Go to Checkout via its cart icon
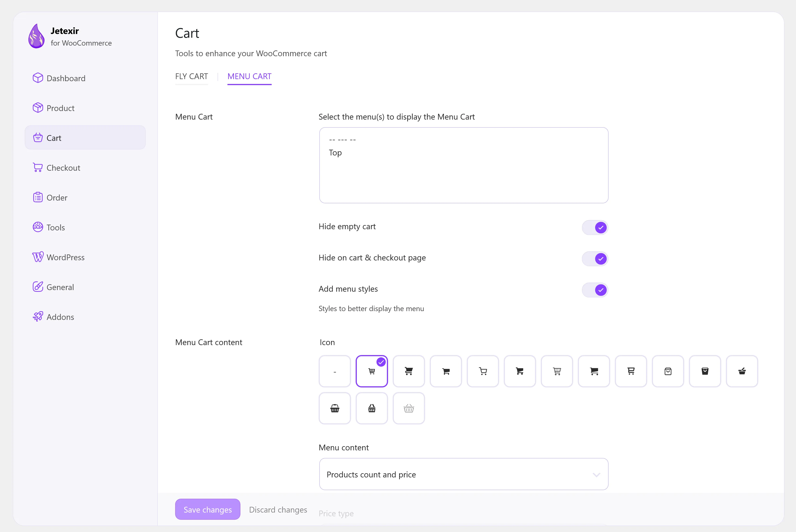 click(x=38, y=168)
